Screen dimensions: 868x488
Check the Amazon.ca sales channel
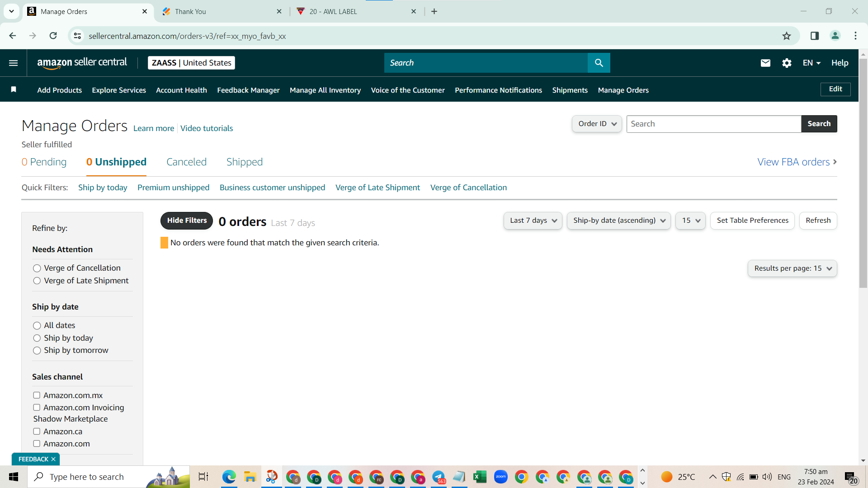pyautogui.click(x=37, y=432)
